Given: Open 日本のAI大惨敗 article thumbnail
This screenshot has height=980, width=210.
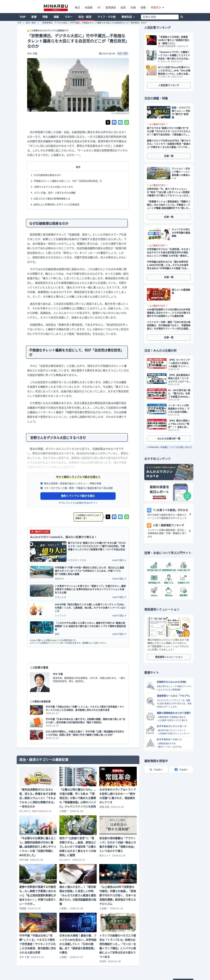Looking at the screenshot, I should point(78,922).
